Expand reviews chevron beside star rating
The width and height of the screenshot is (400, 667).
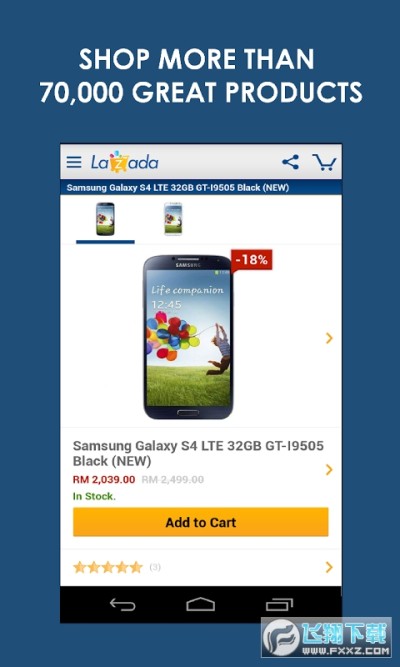329,567
